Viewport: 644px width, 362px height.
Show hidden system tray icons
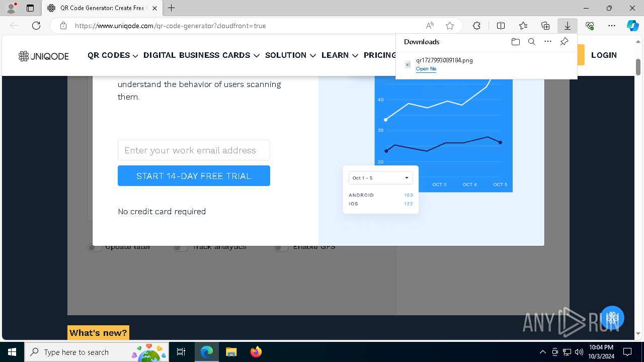(x=542, y=352)
